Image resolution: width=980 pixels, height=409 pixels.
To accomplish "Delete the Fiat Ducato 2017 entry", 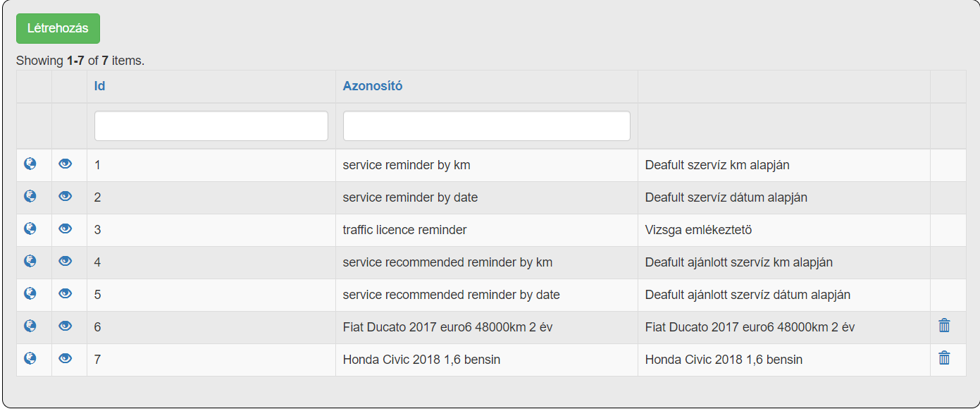I will click(x=944, y=326).
